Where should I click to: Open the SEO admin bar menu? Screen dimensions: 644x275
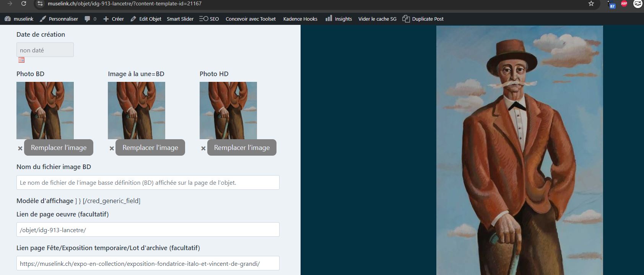209,19
